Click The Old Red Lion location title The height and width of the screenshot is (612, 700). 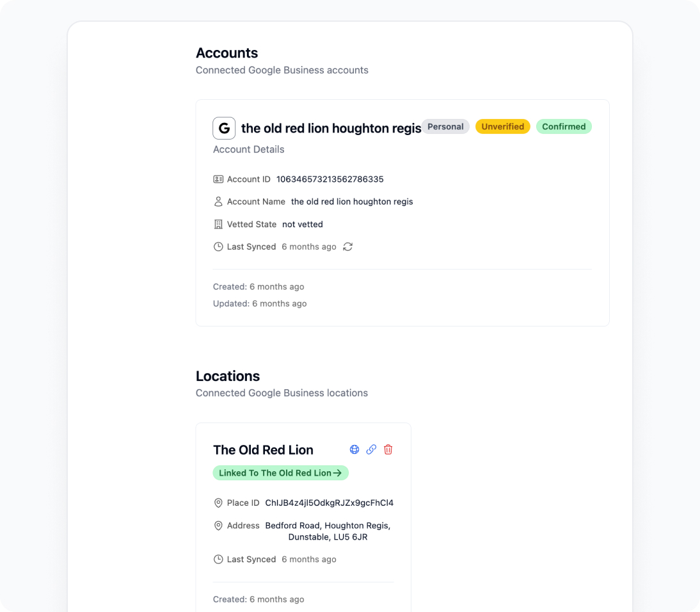tap(263, 450)
